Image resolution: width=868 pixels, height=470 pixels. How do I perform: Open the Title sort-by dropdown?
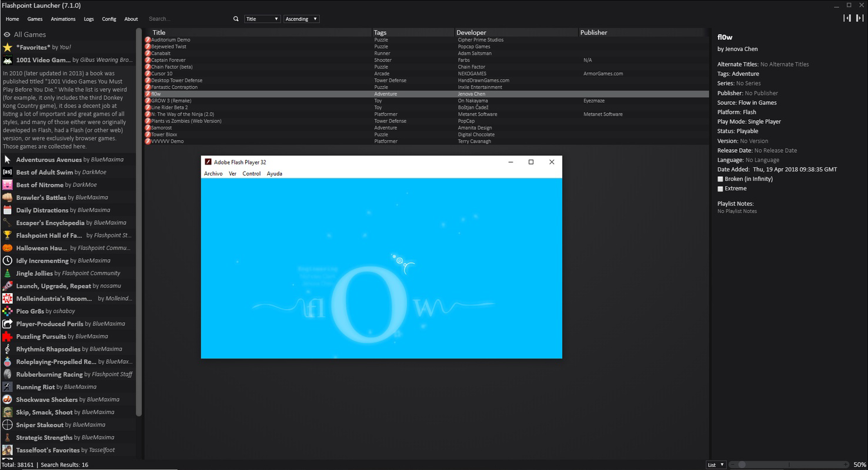point(262,19)
